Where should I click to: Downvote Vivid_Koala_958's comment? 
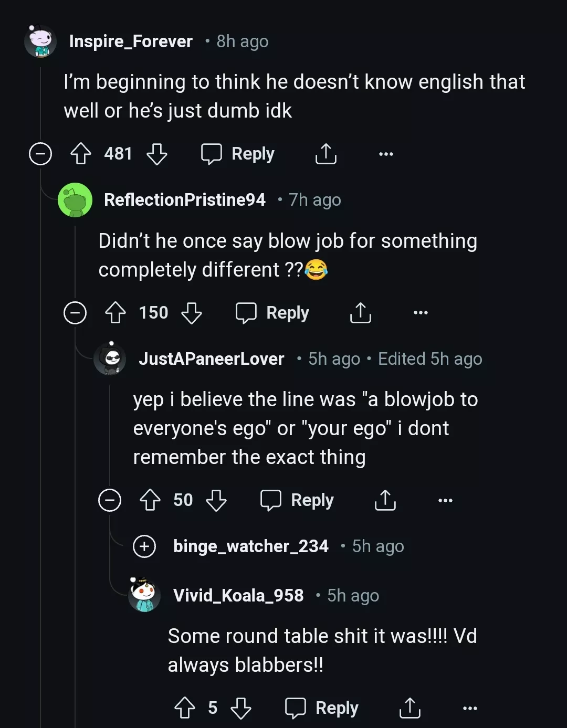(241, 708)
